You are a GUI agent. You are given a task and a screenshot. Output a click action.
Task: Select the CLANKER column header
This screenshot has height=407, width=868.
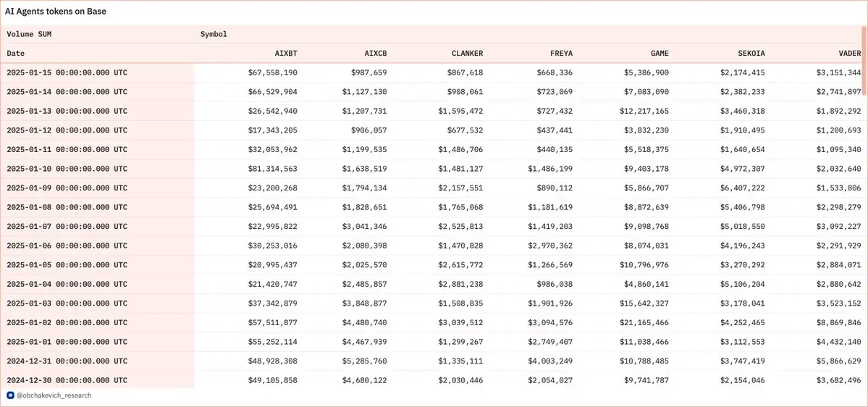(x=467, y=54)
